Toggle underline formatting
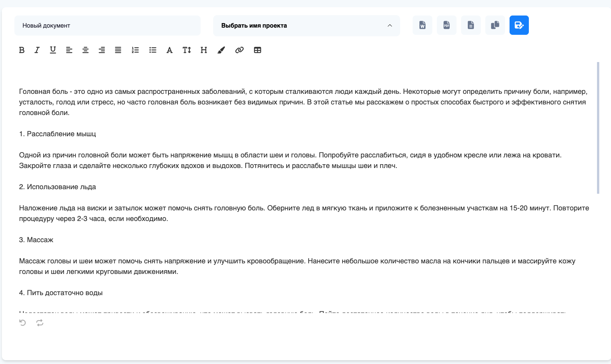Image resolution: width=611 pixels, height=364 pixels. tap(53, 50)
